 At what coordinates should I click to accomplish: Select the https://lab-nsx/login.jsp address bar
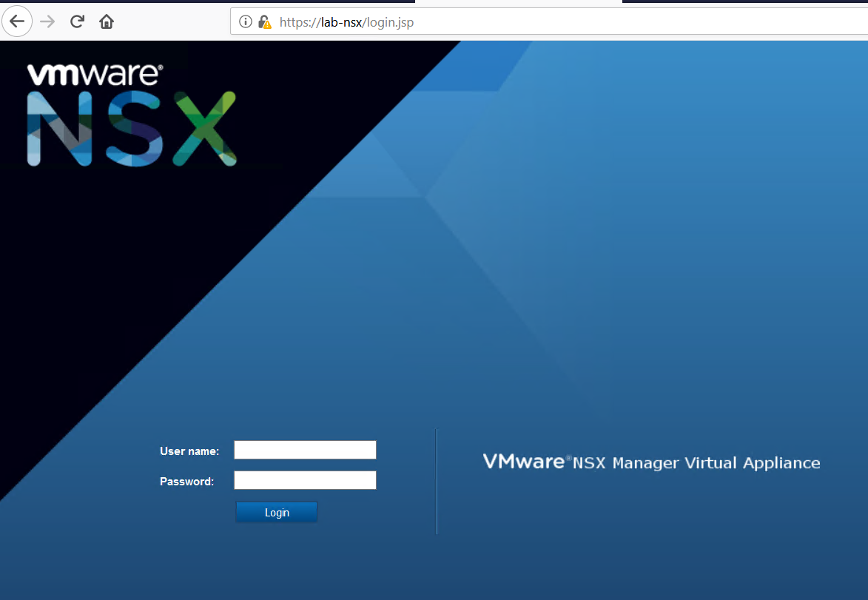[x=346, y=22]
